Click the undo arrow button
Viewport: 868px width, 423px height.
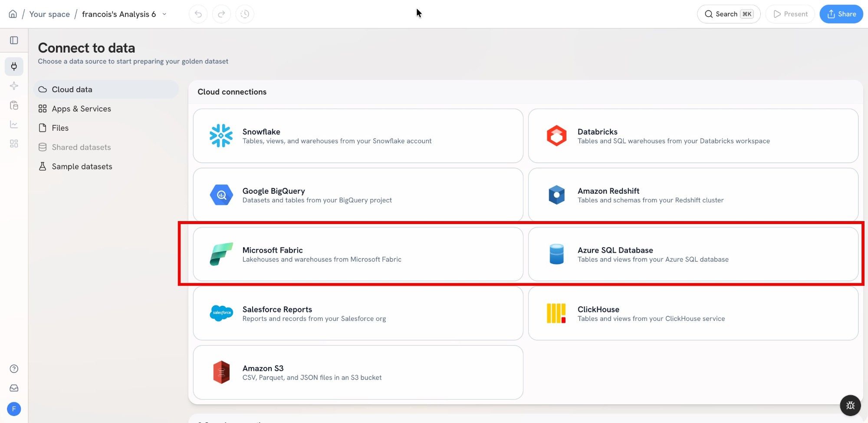198,14
